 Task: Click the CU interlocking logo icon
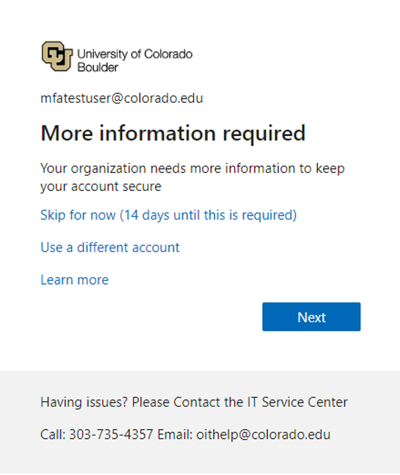coord(57,56)
